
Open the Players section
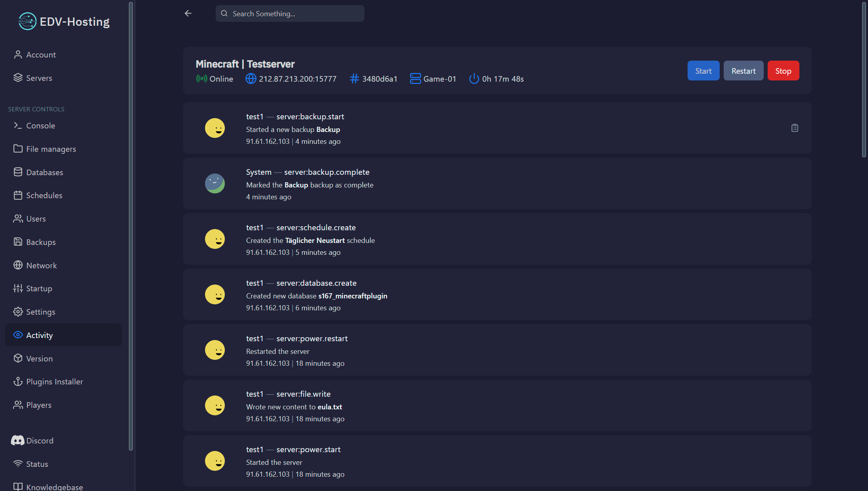(63, 405)
